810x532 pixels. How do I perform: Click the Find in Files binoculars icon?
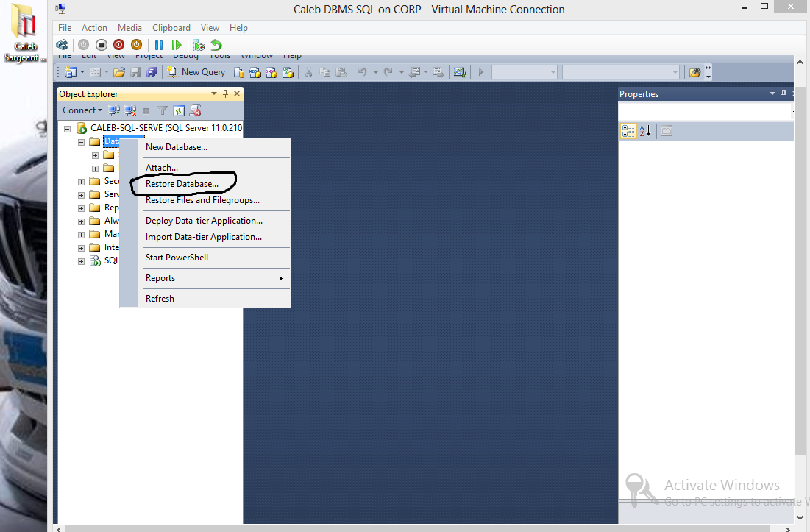tap(694, 72)
